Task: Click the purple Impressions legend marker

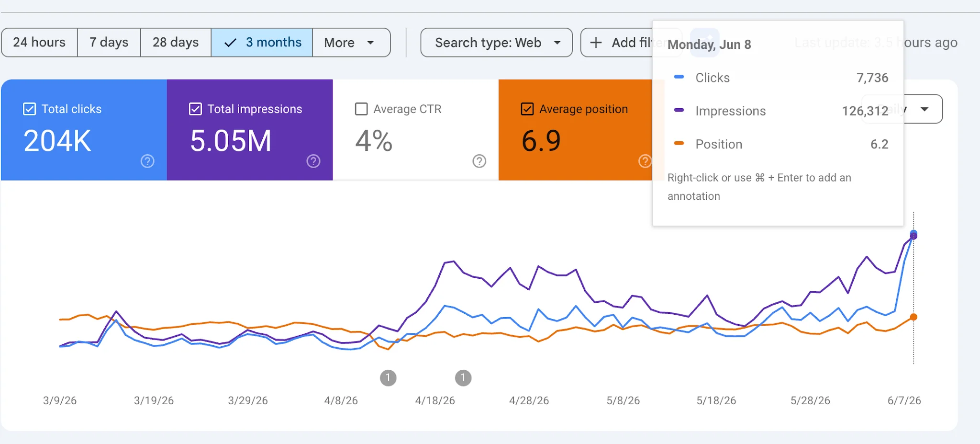Action: 679,110
